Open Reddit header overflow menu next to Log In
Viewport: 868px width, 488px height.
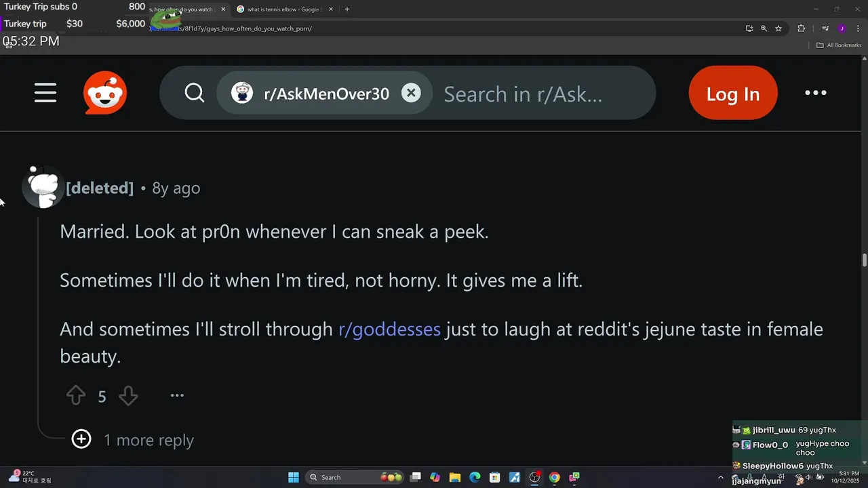pos(815,93)
